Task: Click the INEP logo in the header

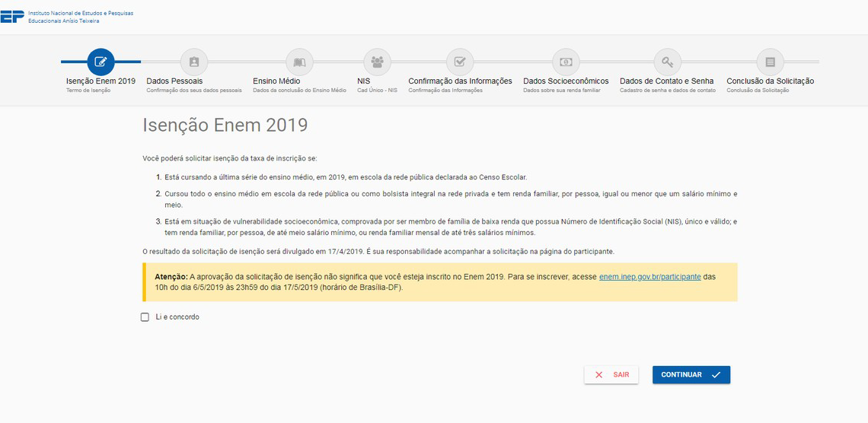Action: [12, 17]
